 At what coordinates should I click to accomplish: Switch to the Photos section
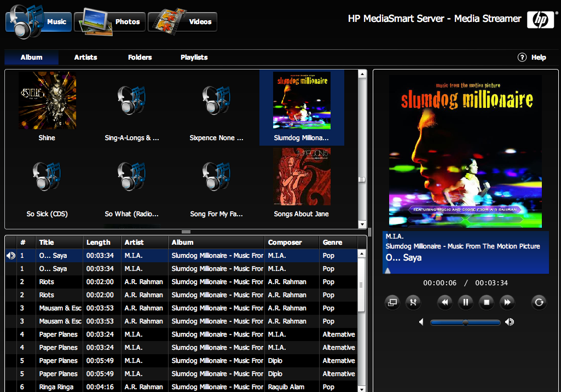point(110,22)
